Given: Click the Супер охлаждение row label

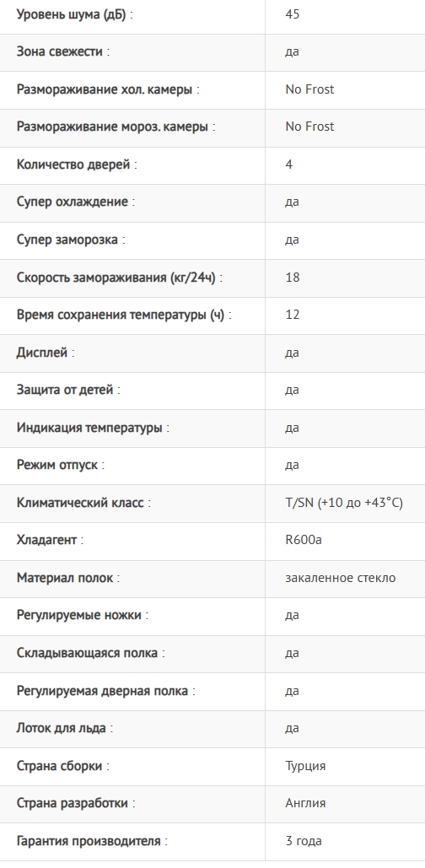Looking at the screenshot, I should (x=76, y=202).
